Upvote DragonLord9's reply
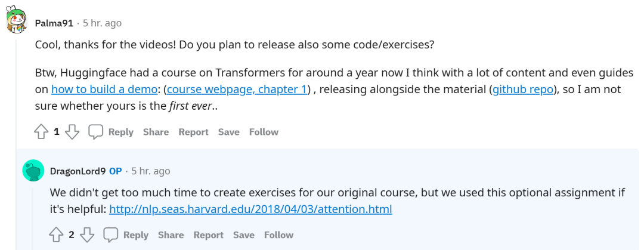Viewport: 644px width, 250px height. point(56,234)
